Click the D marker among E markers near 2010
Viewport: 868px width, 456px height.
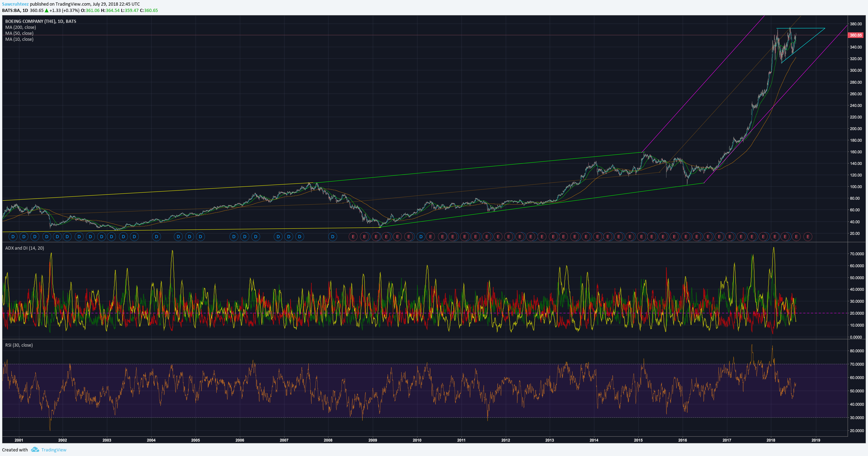421,237
